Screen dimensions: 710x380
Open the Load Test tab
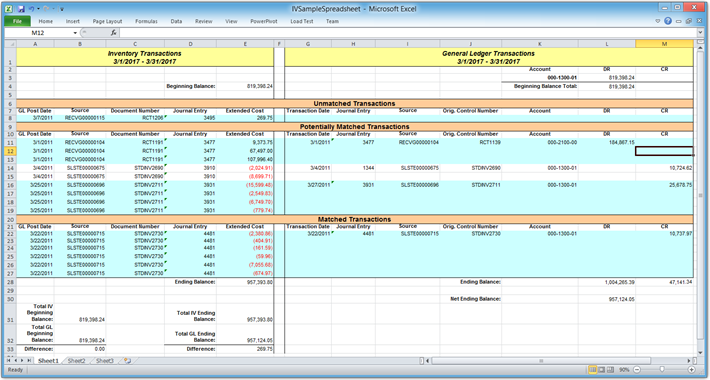(302, 21)
